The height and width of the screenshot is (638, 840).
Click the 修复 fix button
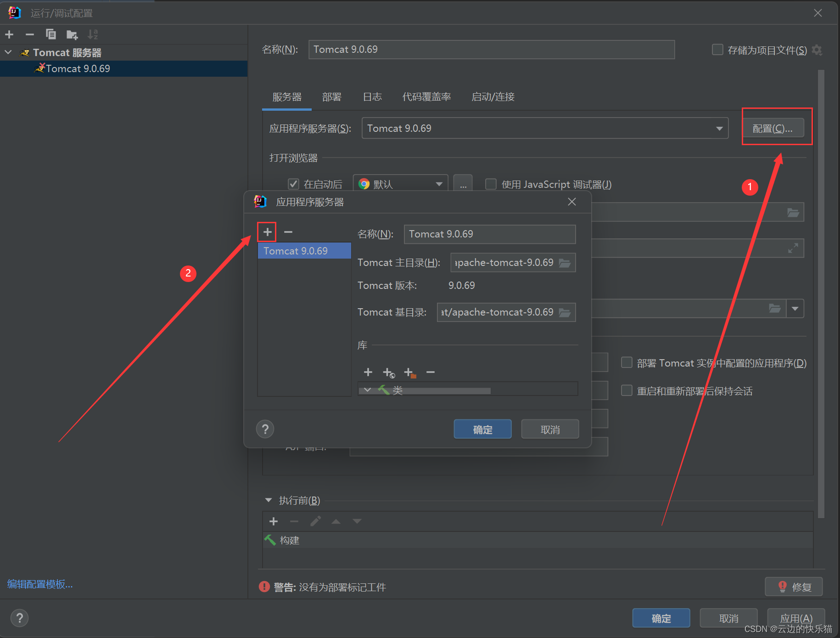(794, 587)
